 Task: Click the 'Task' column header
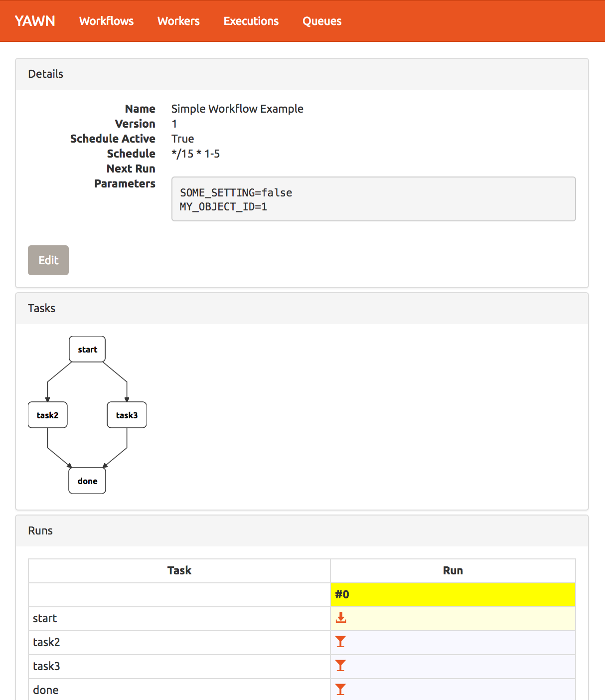coord(179,570)
